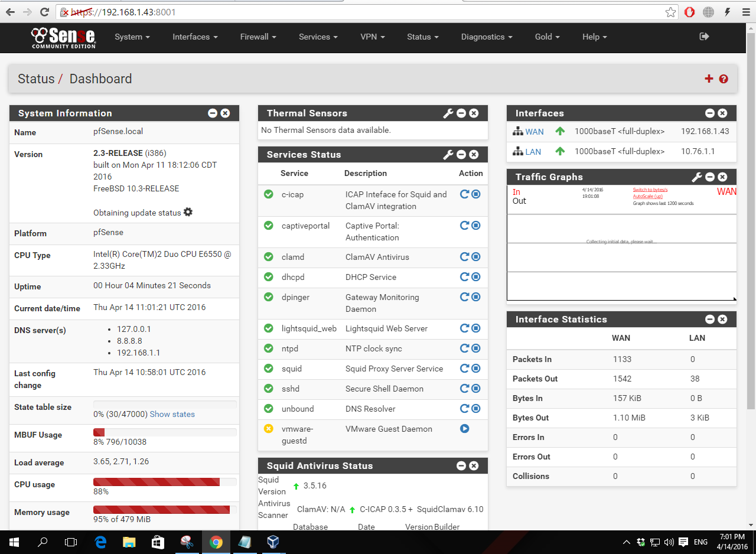
Task: Bookmark page with the star icon
Action: click(x=670, y=12)
